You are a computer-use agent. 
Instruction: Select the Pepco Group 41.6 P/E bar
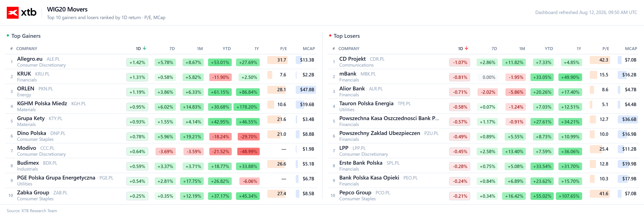pos(600,194)
